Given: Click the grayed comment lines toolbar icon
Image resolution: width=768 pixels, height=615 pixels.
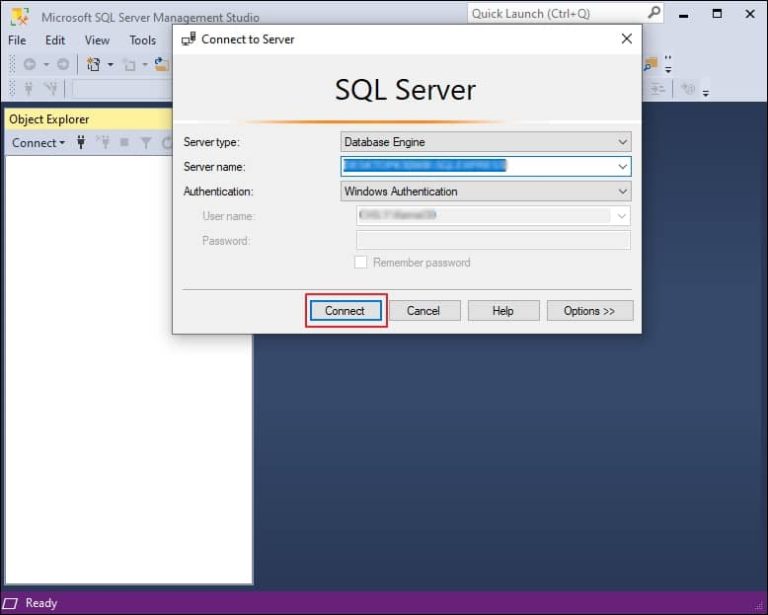Looking at the screenshot, I should tap(657, 89).
